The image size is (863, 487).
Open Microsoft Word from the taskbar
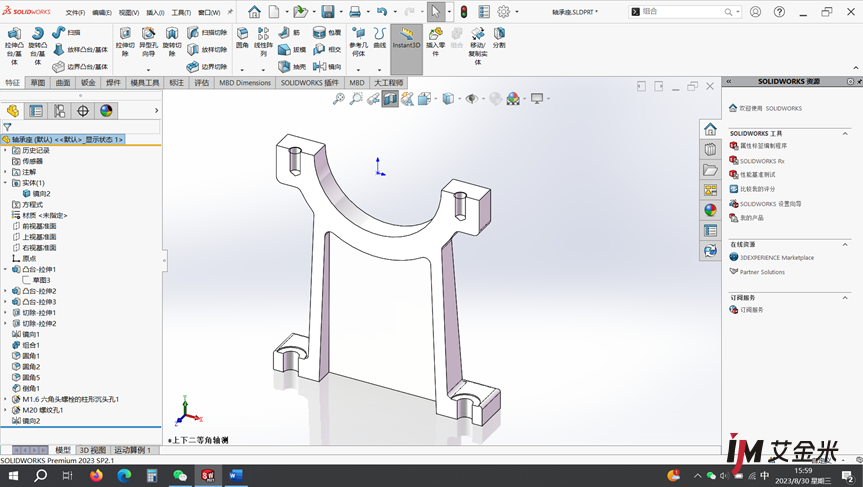click(x=236, y=475)
